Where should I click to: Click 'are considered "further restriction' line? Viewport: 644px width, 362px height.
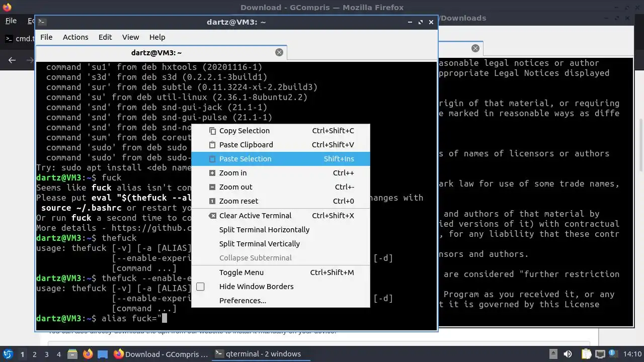(x=532, y=274)
